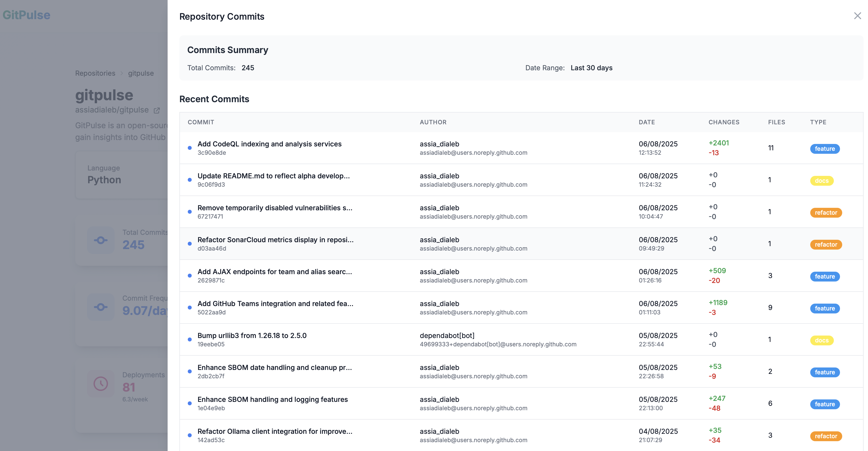Open commit 'Remove temporarily disabled vulnerabilities s...'
The width and height of the screenshot is (868, 451).
coord(275,208)
